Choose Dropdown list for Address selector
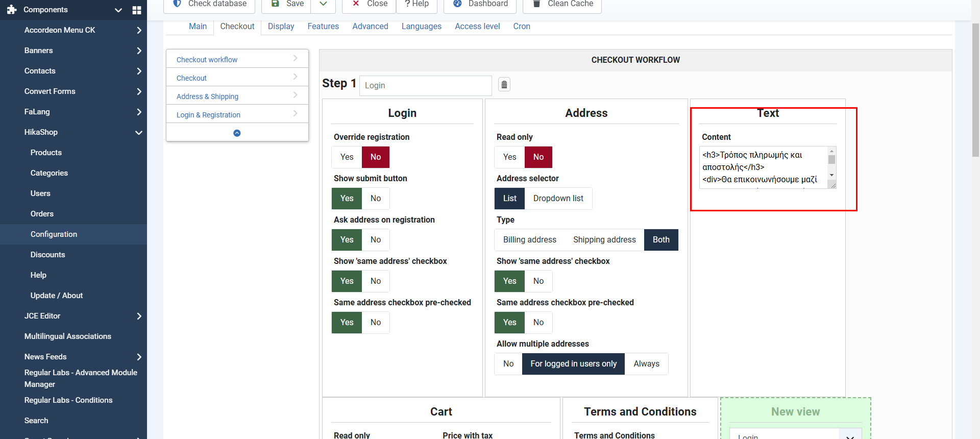The image size is (980, 439). click(x=558, y=199)
